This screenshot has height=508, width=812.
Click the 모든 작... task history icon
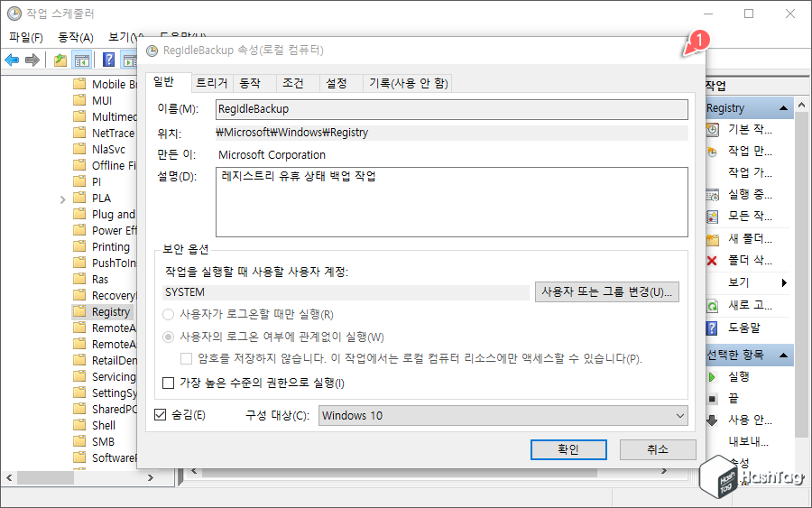tap(713, 217)
